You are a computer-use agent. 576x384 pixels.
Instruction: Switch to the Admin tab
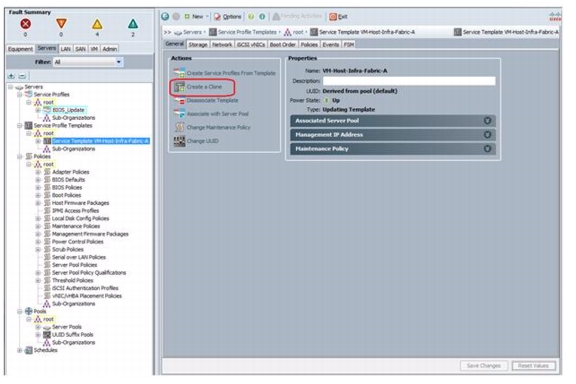(109, 49)
